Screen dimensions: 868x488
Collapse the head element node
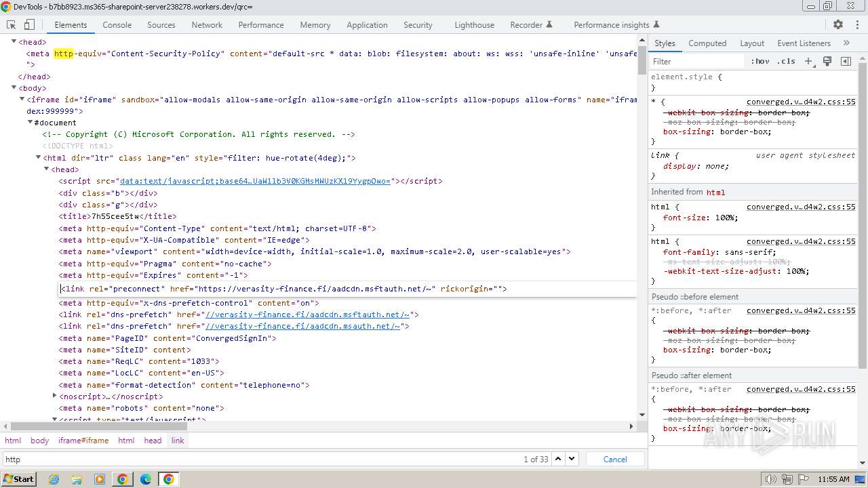[x=14, y=42]
